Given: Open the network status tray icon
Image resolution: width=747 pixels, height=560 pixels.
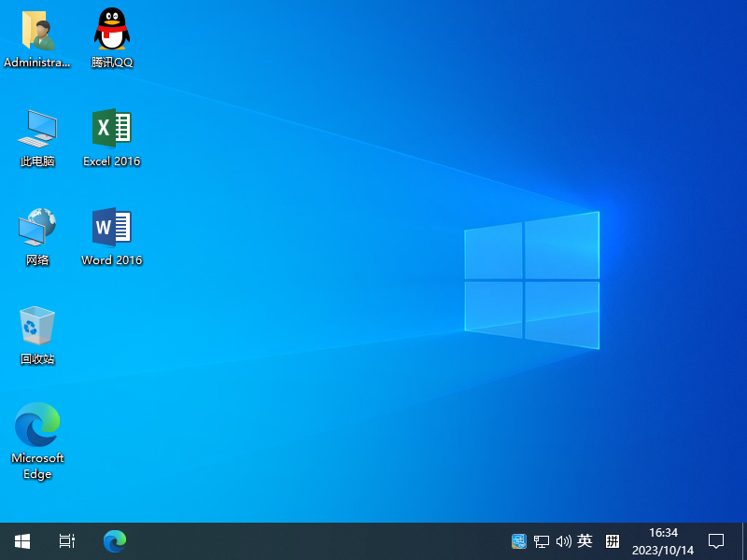Looking at the screenshot, I should click(542, 540).
